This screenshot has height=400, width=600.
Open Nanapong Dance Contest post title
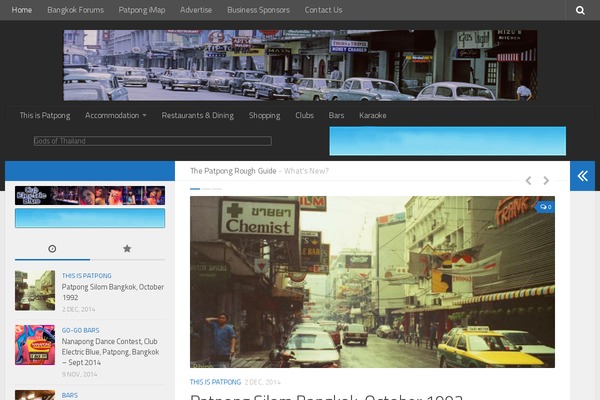click(x=110, y=352)
